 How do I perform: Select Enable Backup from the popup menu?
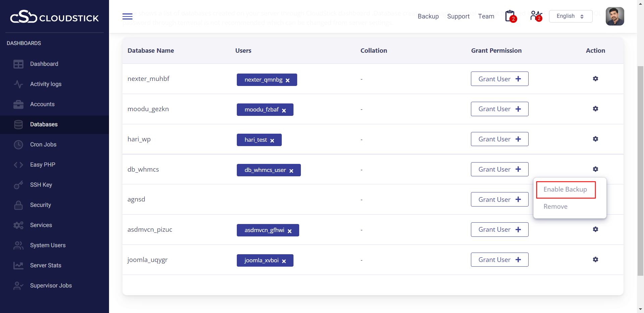point(565,189)
